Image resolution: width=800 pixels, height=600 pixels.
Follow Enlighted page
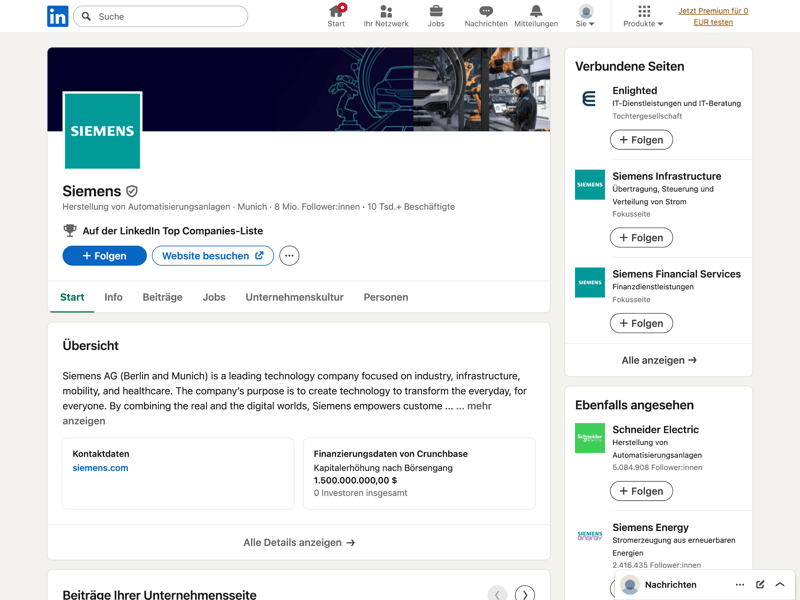coord(641,140)
